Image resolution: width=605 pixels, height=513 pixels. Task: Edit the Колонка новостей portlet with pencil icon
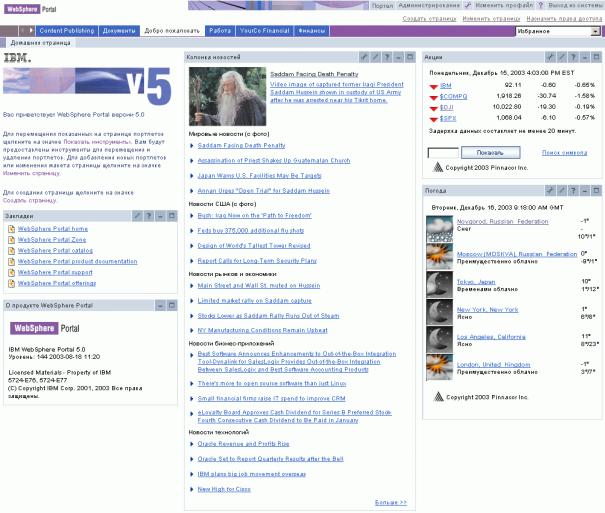coord(375,57)
